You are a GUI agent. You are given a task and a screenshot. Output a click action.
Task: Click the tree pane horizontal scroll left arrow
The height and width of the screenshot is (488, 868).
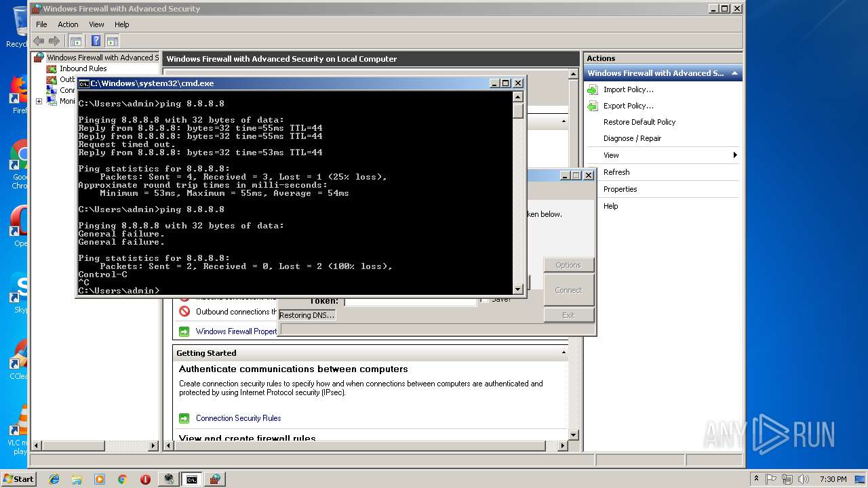pos(37,446)
